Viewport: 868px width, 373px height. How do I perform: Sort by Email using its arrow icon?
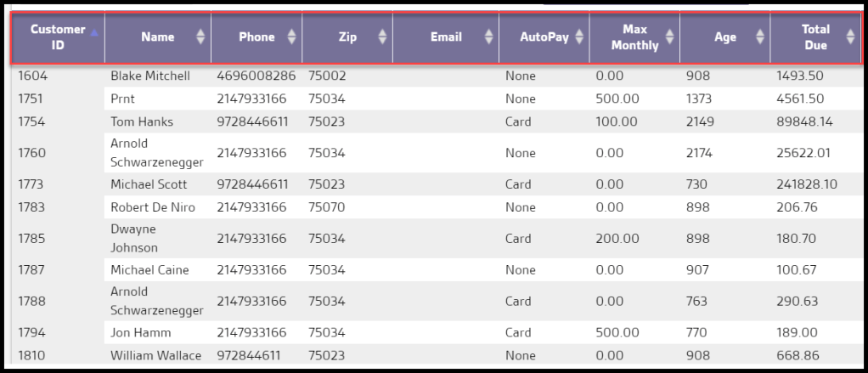488,37
